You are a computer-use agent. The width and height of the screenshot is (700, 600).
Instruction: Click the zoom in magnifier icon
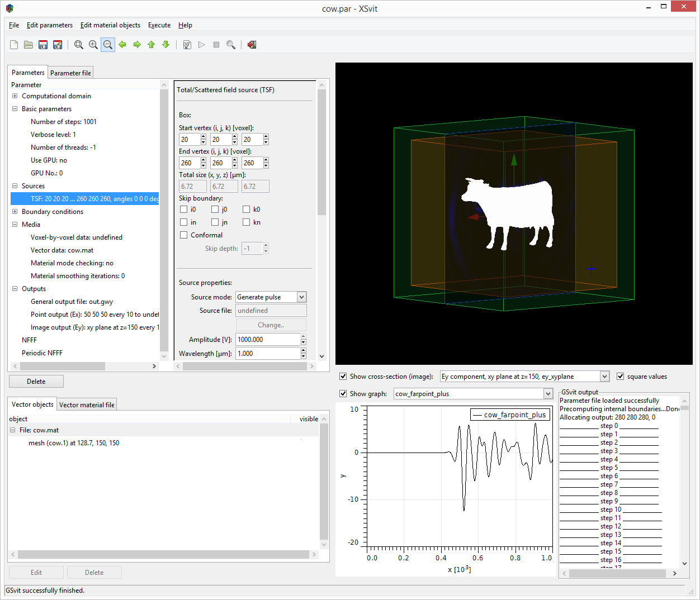(x=93, y=45)
